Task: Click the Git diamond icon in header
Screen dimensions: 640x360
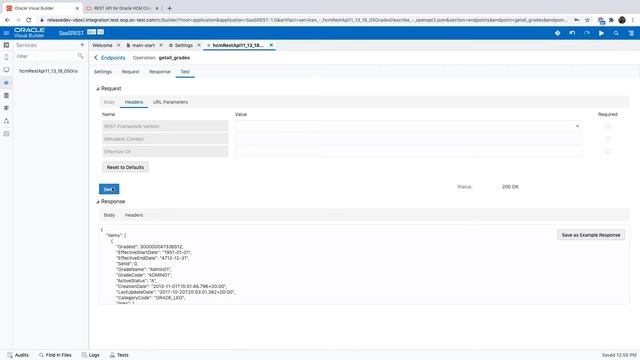Action: point(558,33)
